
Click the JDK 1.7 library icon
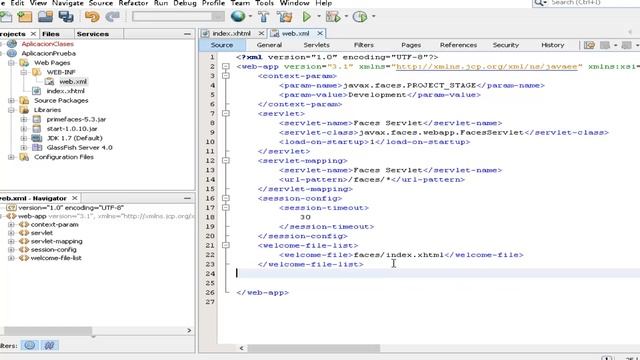pos(37,138)
